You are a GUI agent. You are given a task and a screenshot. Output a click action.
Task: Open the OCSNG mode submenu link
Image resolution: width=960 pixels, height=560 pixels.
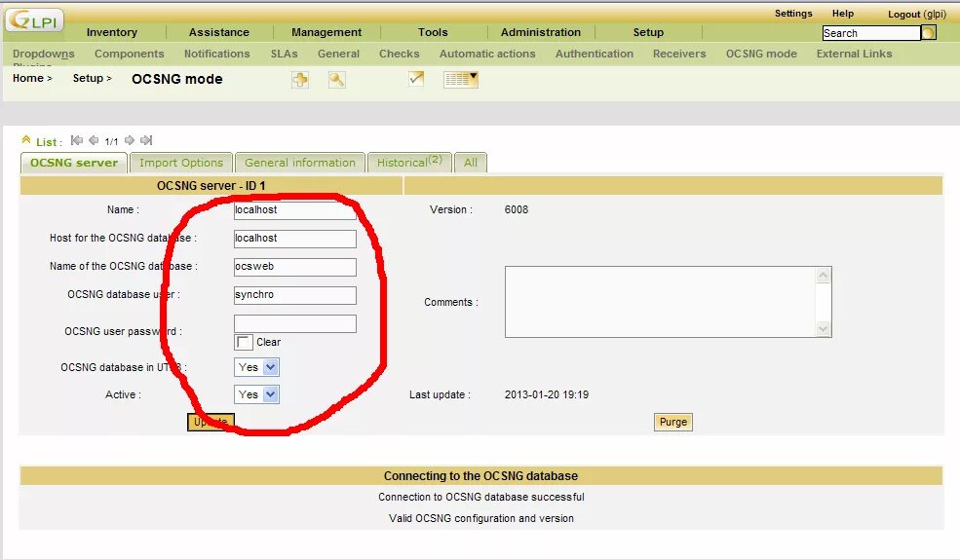(761, 54)
